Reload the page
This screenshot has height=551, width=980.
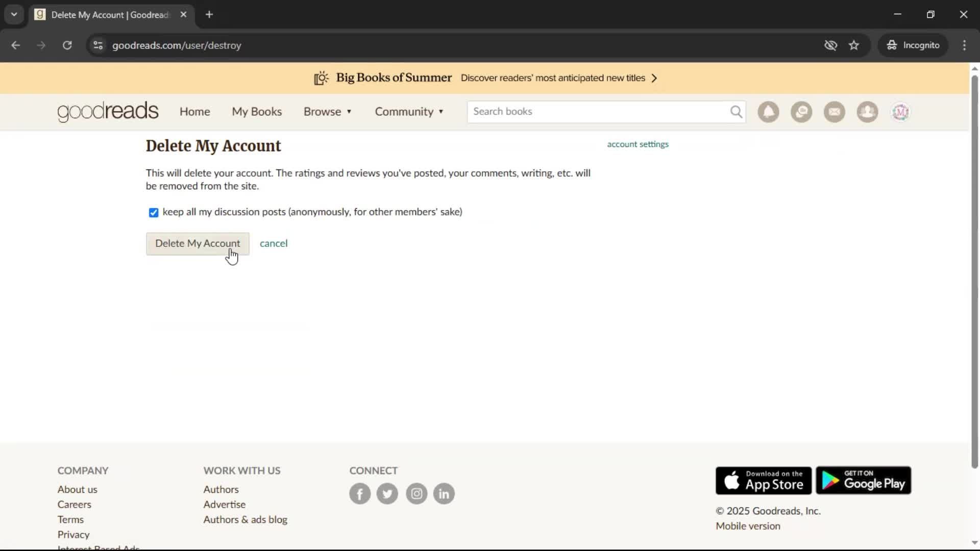point(67,45)
